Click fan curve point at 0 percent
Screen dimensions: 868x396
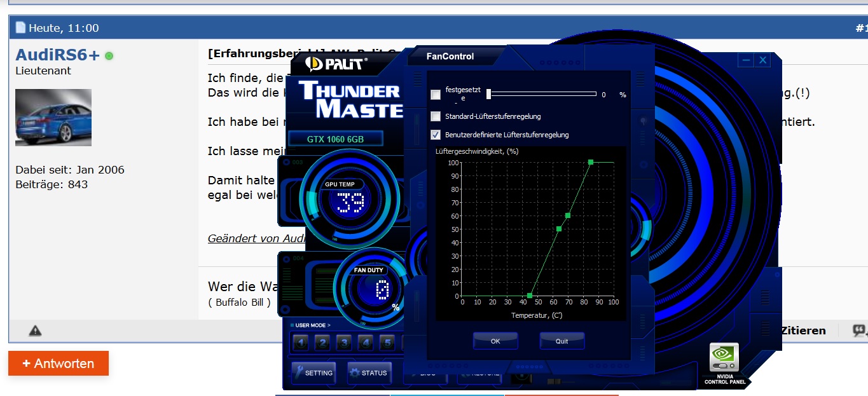[530, 296]
